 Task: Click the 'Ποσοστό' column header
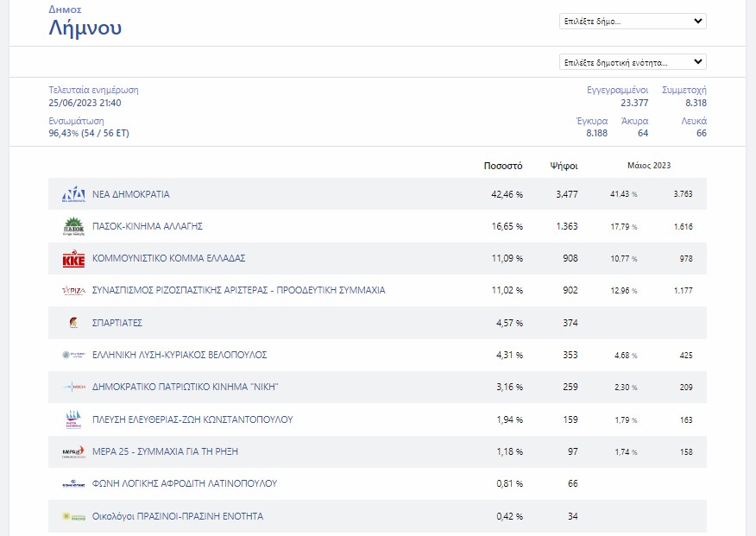point(503,166)
